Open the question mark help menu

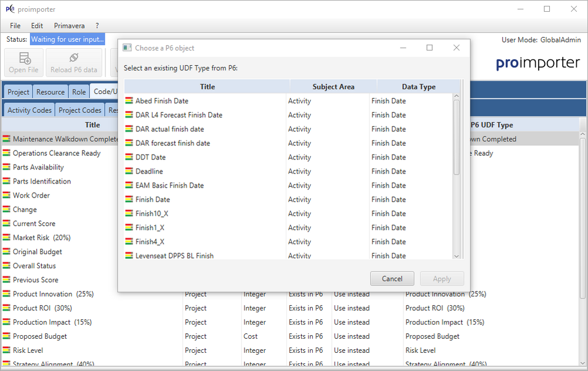tap(97, 26)
